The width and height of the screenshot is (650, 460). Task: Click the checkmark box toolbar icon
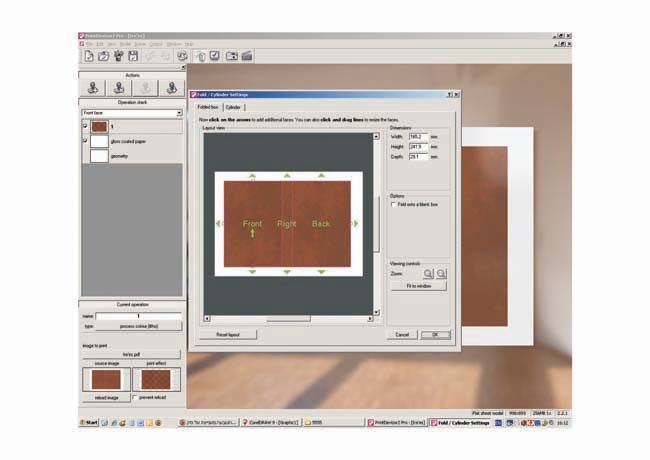tap(214, 56)
